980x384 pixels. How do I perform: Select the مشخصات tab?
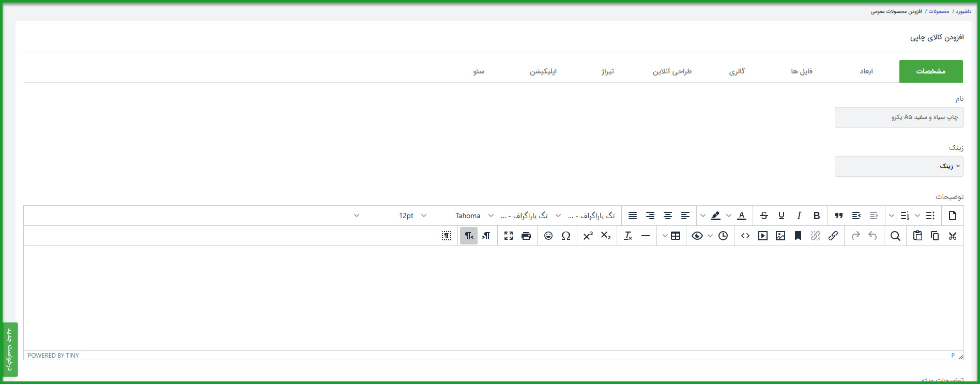(x=931, y=71)
